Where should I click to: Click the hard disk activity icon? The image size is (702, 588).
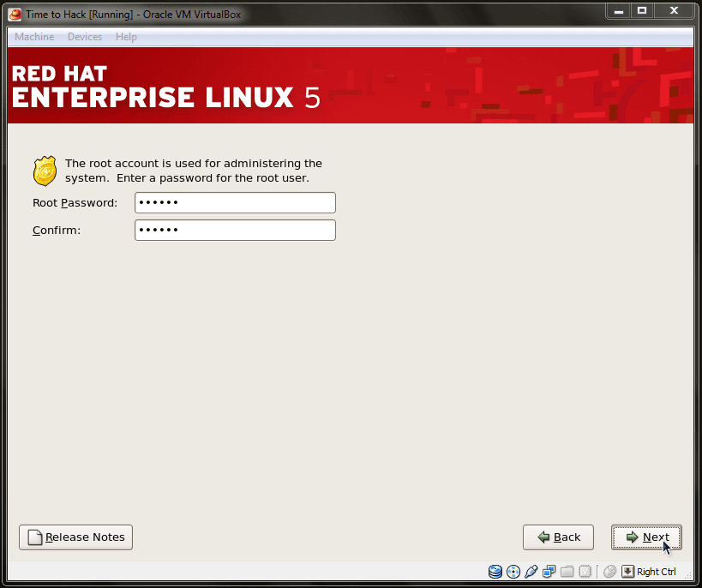pos(495,572)
